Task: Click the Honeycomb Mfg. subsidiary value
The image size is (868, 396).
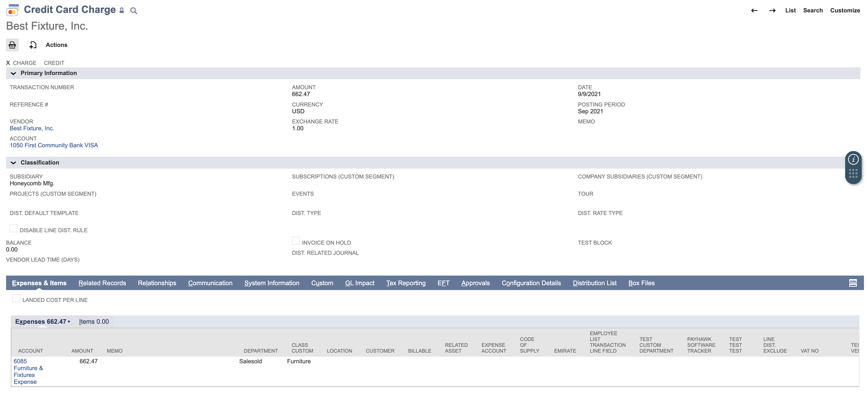Action: click(32, 183)
